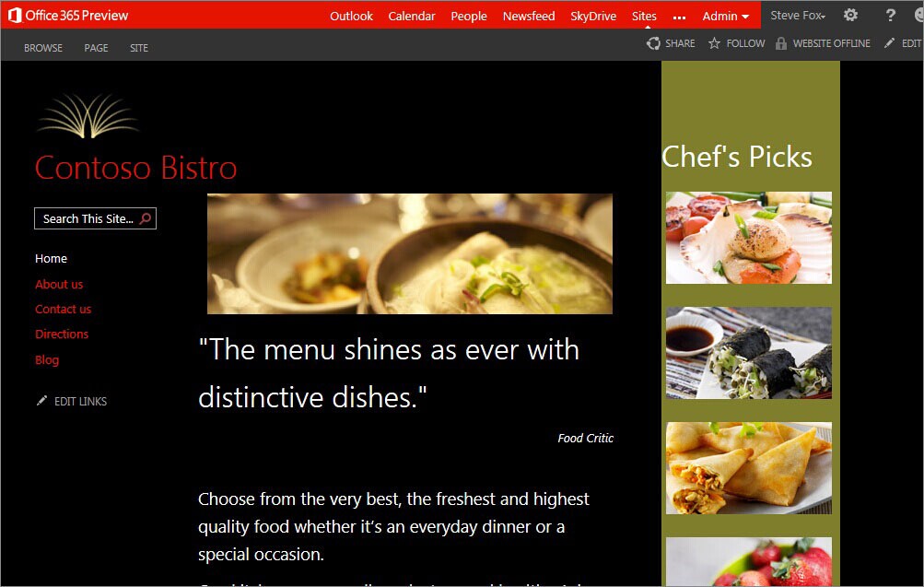Click the Contoso Bistro site title

[135, 168]
